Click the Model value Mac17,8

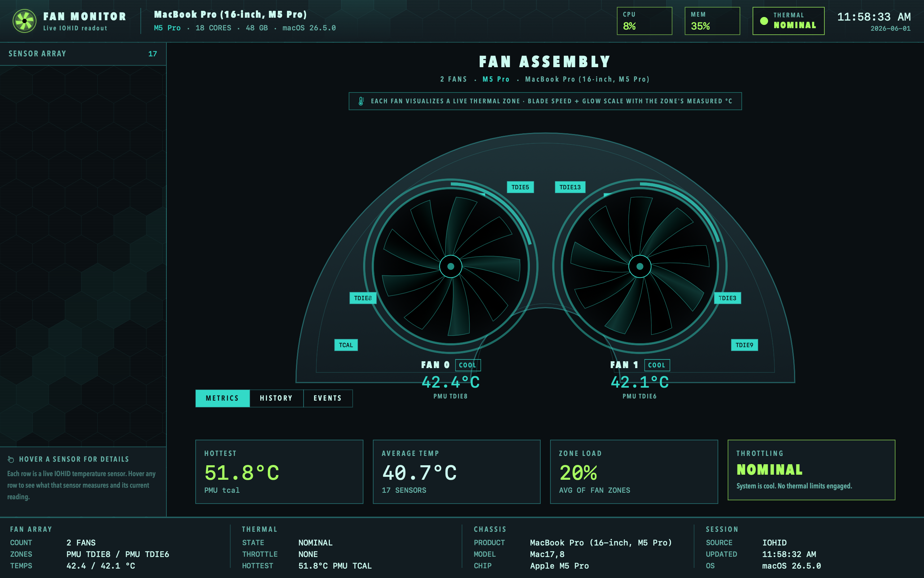pyautogui.click(x=547, y=554)
